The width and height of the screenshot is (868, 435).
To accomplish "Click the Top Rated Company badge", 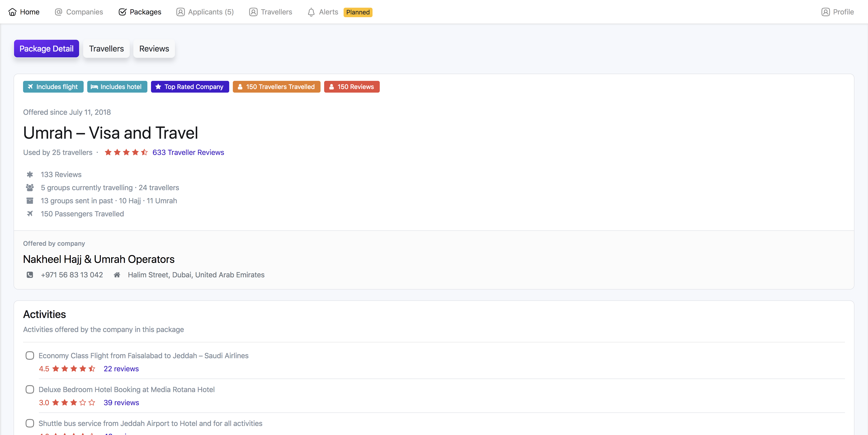I will tap(190, 87).
